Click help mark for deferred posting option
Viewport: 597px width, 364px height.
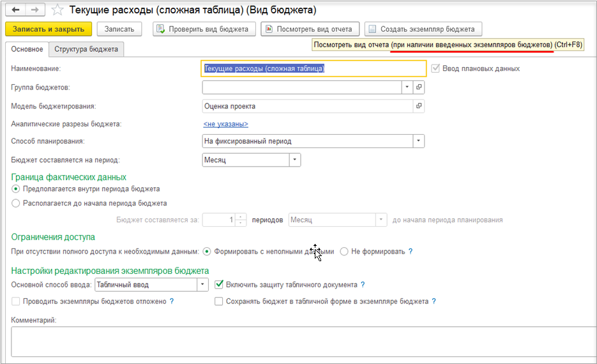(172, 301)
